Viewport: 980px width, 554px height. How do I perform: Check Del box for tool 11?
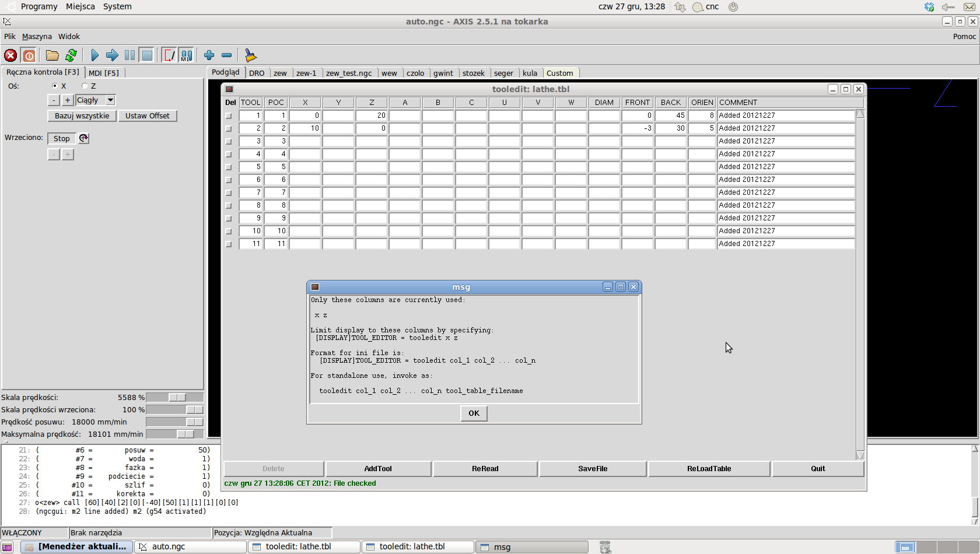(x=229, y=244)
